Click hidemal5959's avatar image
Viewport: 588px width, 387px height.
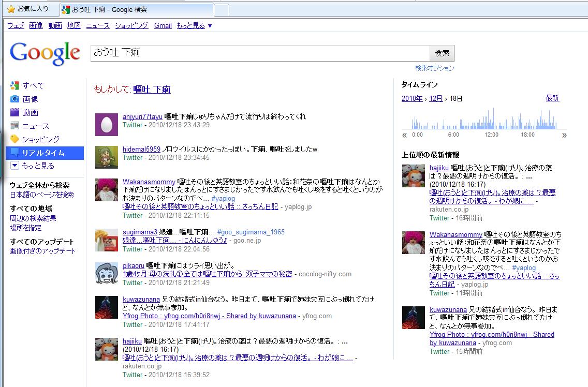coord(107,157)
